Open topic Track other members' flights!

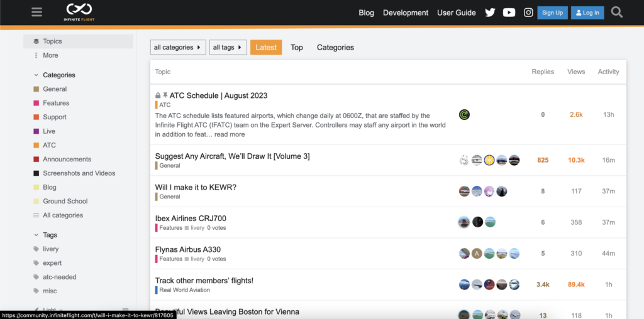tap(204, 281)
